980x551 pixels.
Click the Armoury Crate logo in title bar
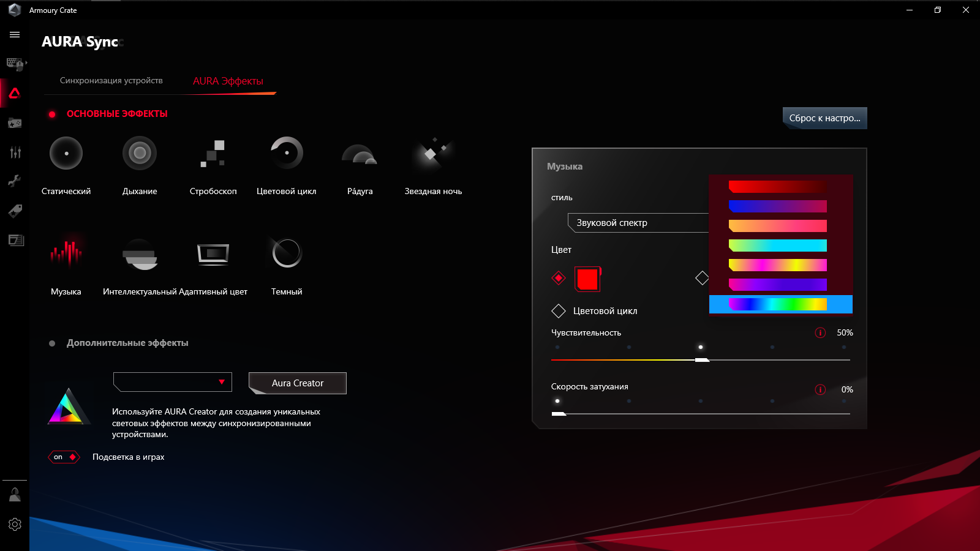pyautogui.click(x=15, y=10)
